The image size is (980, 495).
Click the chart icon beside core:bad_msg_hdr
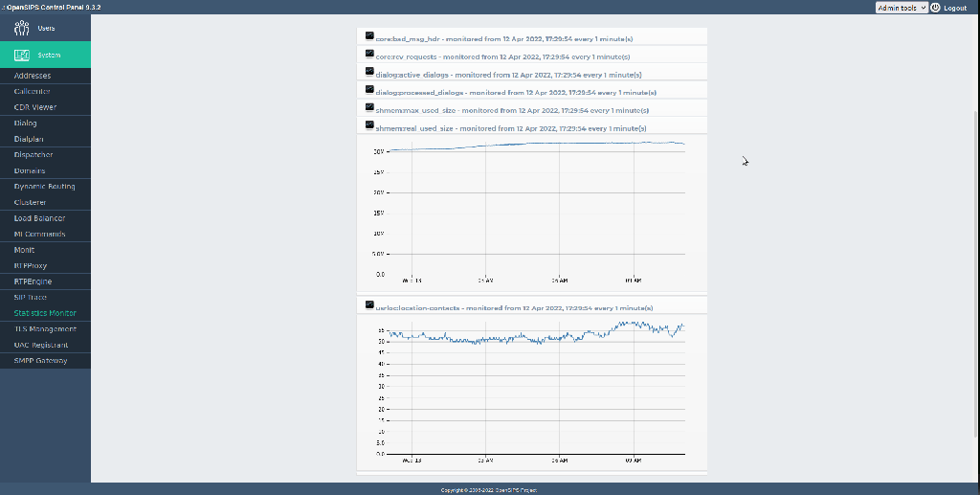click(369, 36)
